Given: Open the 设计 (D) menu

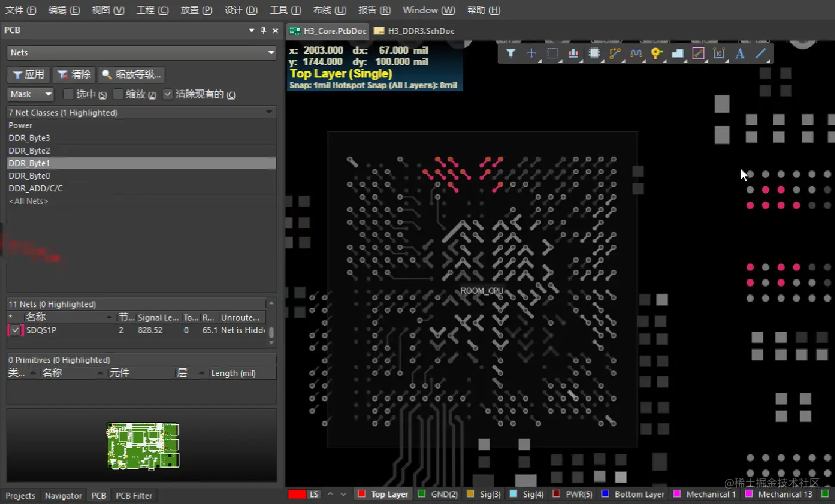Looking at the screenshot, I should 241,10.
